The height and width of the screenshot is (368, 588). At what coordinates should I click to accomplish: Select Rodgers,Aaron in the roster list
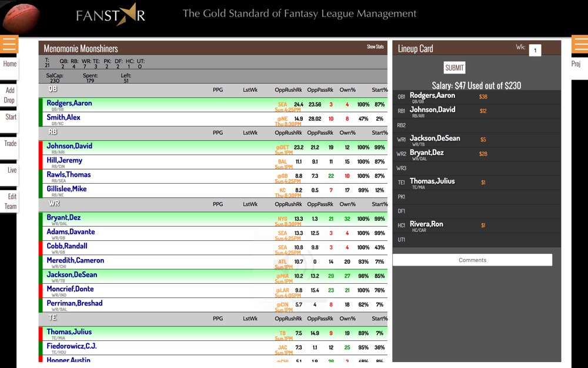click(69, 103)
